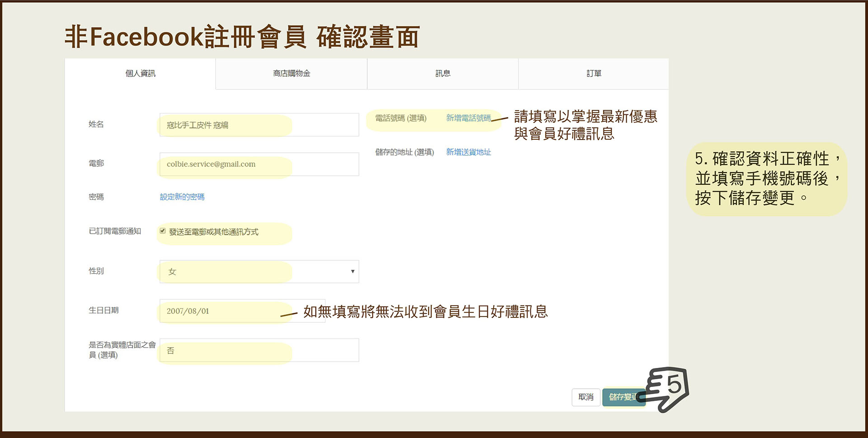Screen dimensions: 868x438
Task: Click the 非Facebook註冊會員 確認畫面 heading
Action: point(242,37)
